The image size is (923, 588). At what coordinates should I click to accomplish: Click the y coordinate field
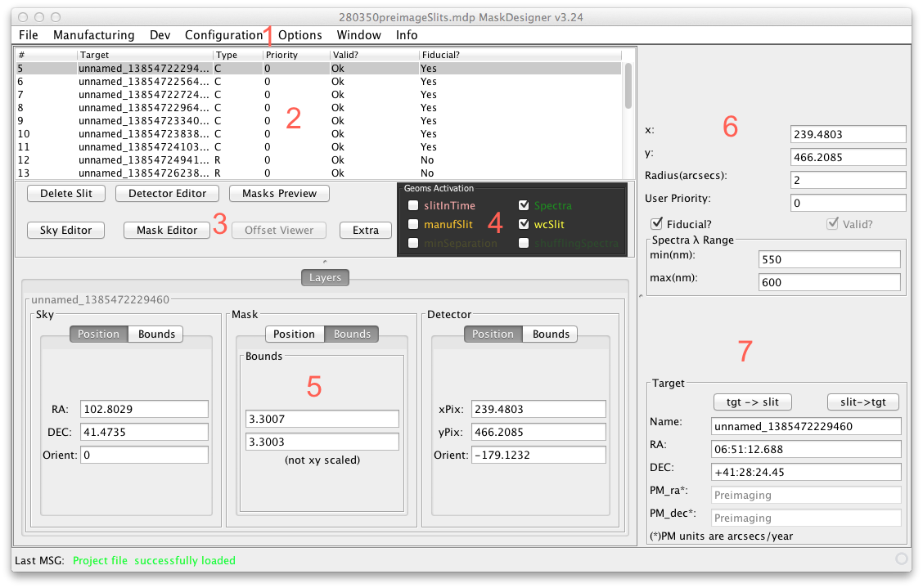(849, 157)
